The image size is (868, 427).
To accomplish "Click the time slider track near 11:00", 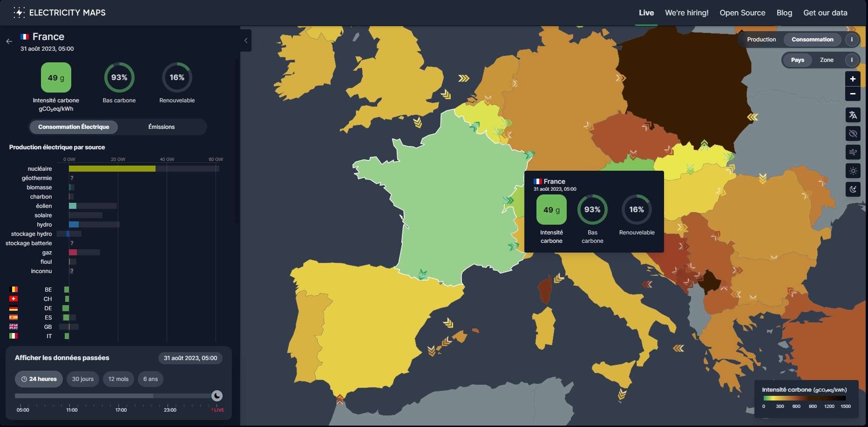I will click(x=72, y=396).
